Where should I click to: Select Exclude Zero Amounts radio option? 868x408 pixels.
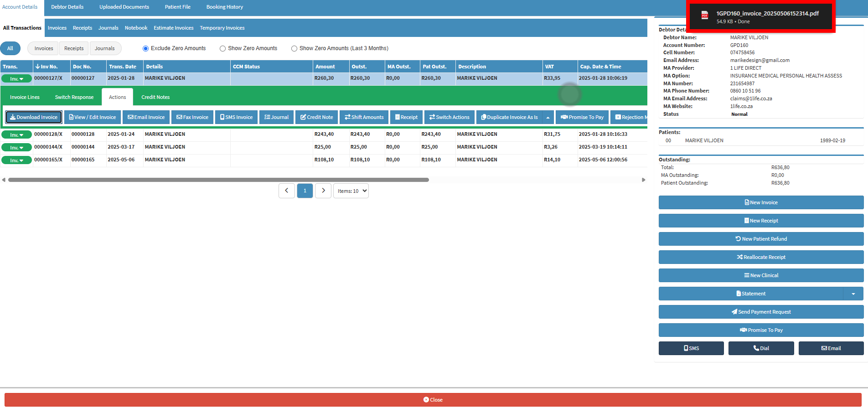pos(146,48)
